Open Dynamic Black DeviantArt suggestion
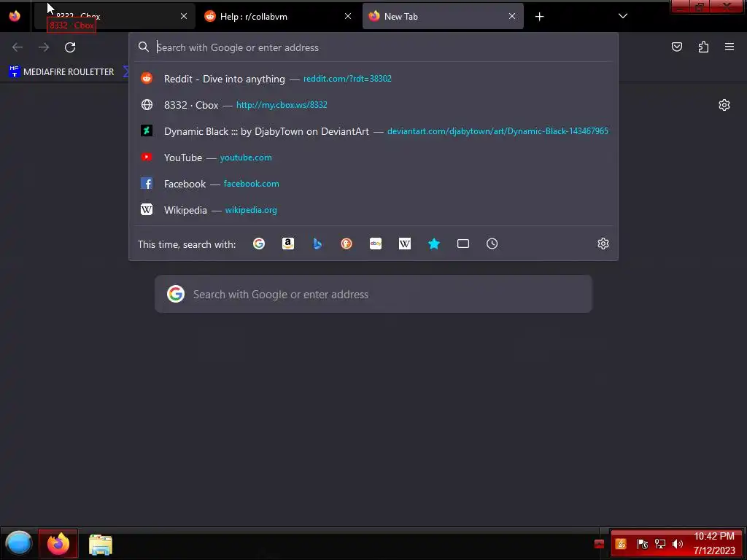Image resolution: width=747 pixels, height=560 pixels. tap(373, 131)
